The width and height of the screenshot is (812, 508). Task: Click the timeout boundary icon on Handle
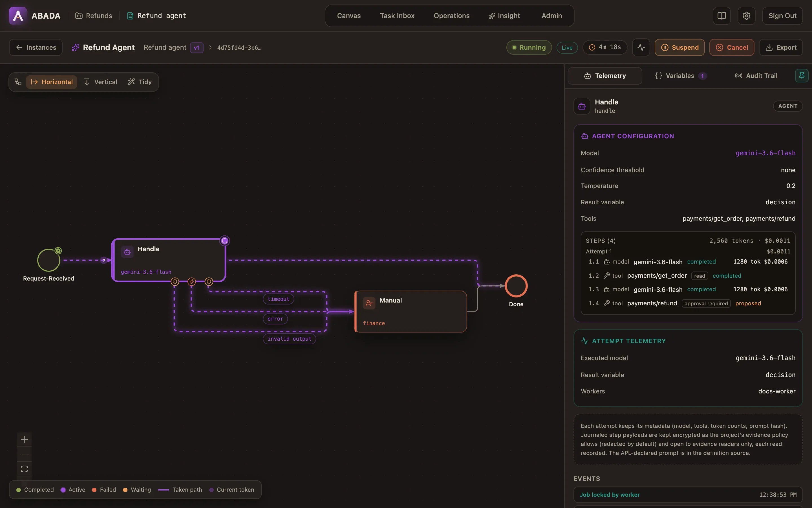tap(209, 282)
